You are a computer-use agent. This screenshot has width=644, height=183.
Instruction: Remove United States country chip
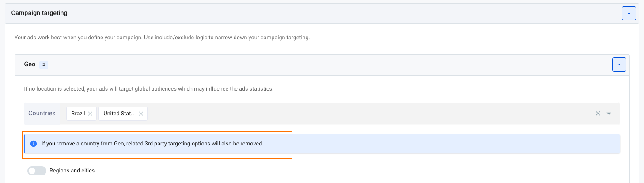point(141,114)
